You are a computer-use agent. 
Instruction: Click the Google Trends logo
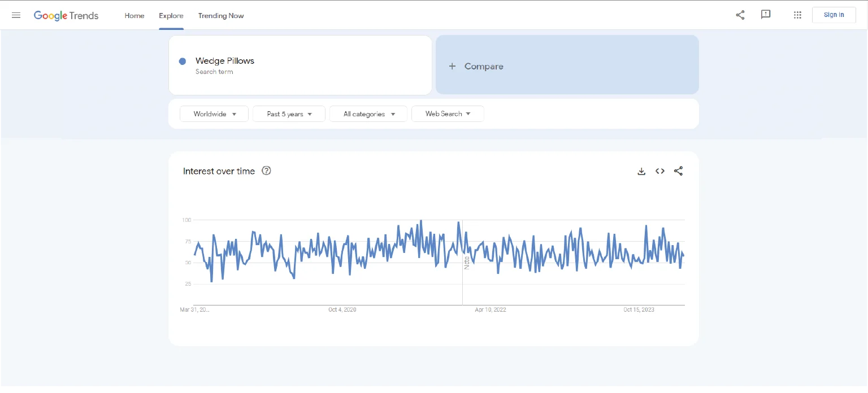click(x=66, y=15)
